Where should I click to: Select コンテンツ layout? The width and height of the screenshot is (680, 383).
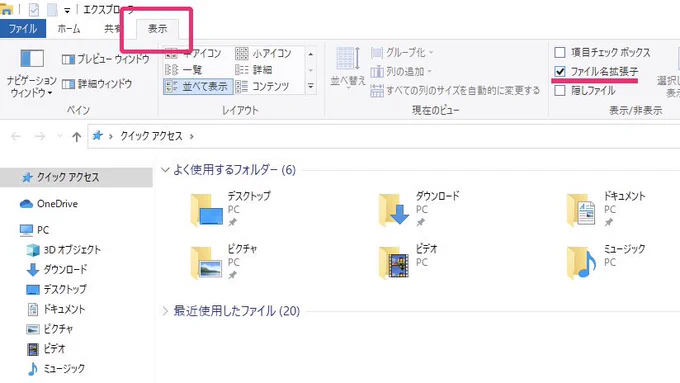tap(262, 86)
